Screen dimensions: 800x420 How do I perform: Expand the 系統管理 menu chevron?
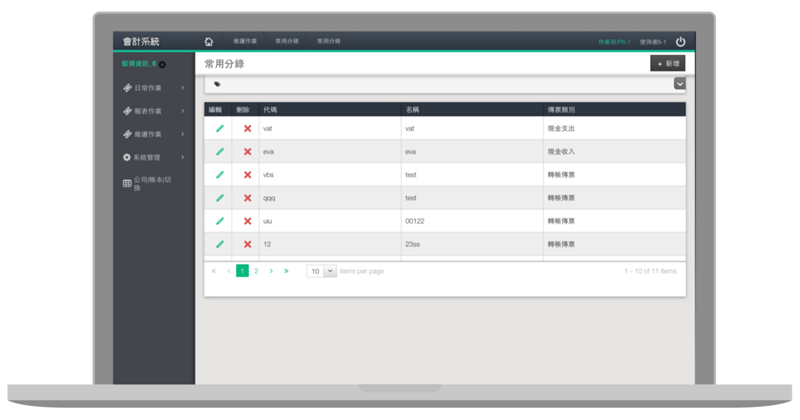(183, 157)
